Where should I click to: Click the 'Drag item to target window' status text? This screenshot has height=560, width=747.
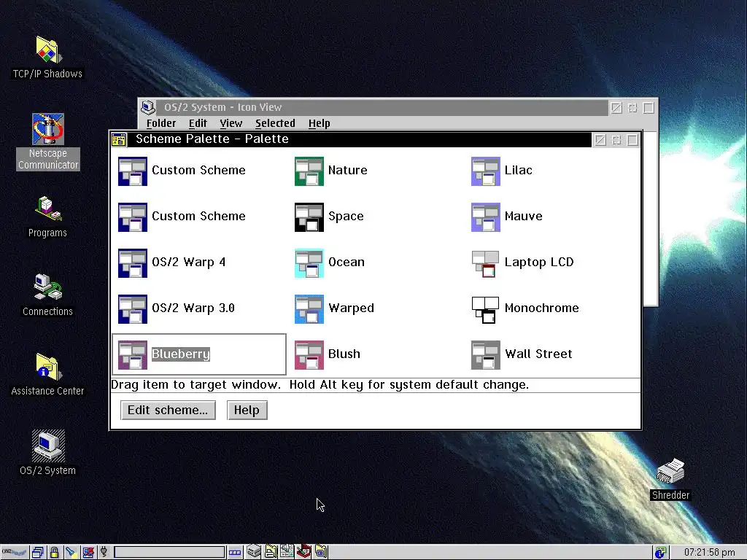(x=320, y=385)
